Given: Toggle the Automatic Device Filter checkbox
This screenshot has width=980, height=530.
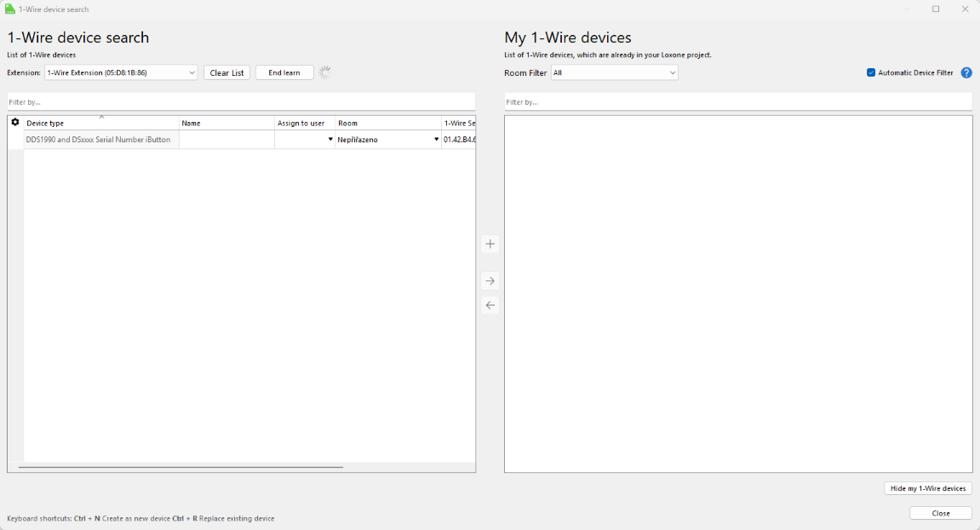Looking at the screenshot, I should coord(871,73).
